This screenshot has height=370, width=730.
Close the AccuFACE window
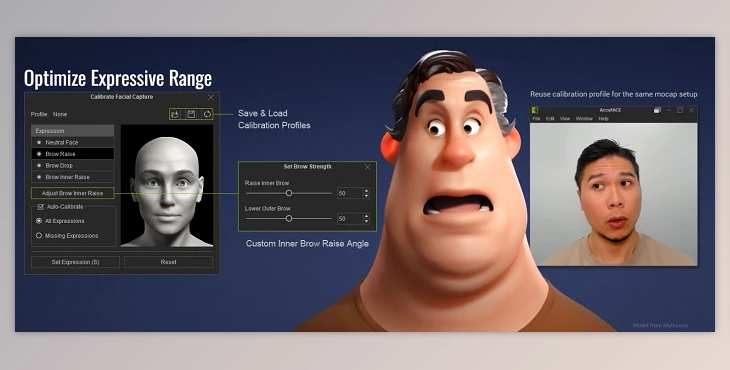click(691, 110)
